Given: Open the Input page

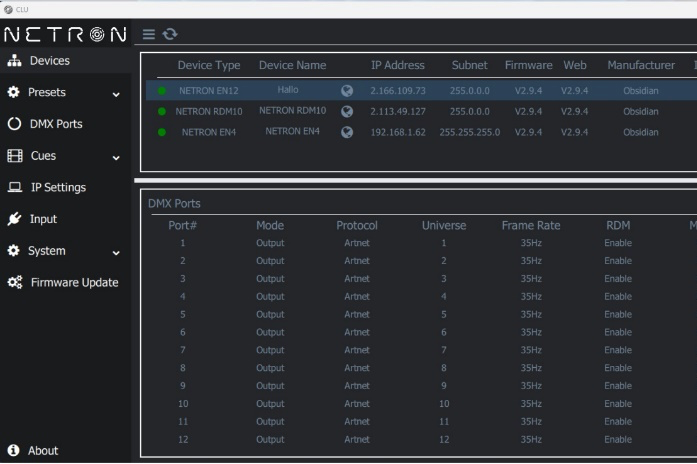Looking at the screenshot, I should [43, 219].
